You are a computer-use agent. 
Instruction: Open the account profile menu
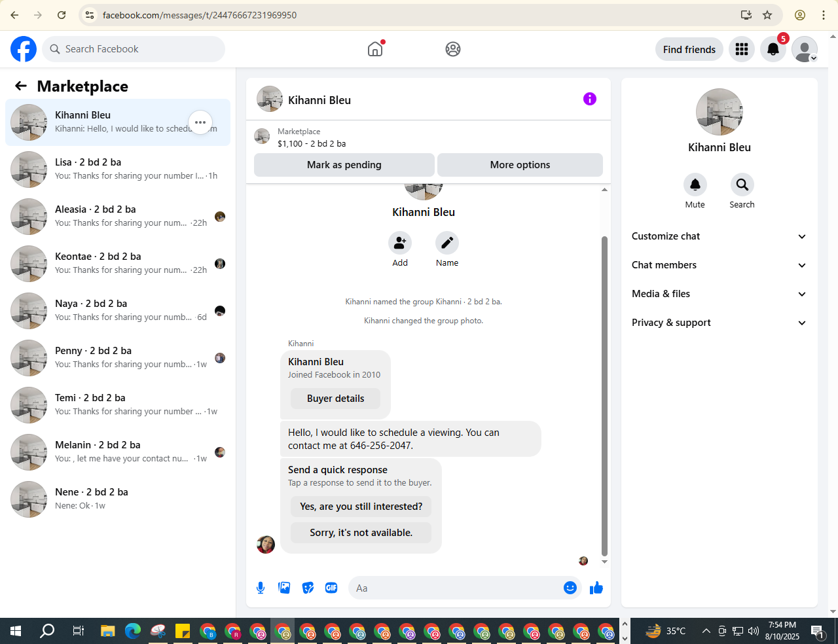tap(805, 49)
